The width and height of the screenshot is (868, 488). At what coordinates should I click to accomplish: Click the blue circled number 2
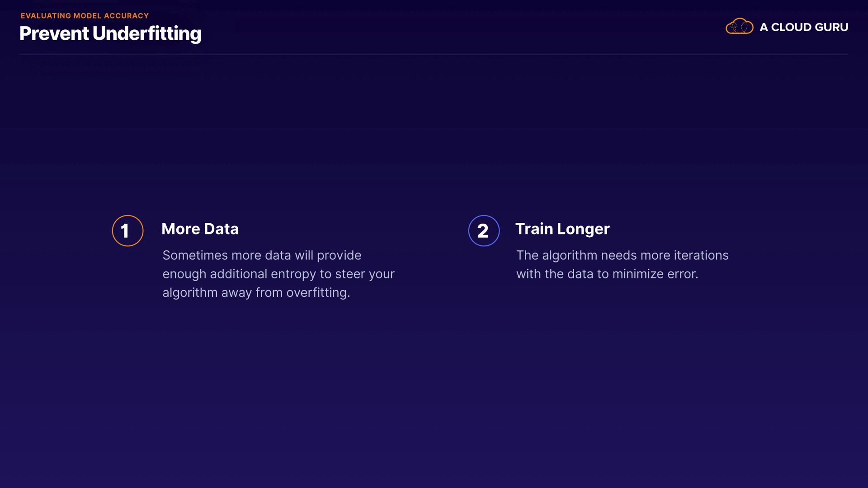(x=484, y=230)
